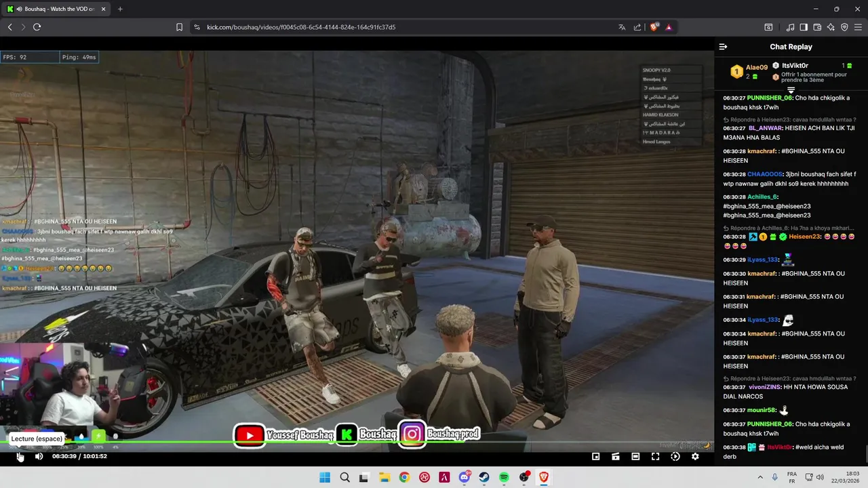
Task: Open the site info icon beside the URL
Action: click(197, 27)
